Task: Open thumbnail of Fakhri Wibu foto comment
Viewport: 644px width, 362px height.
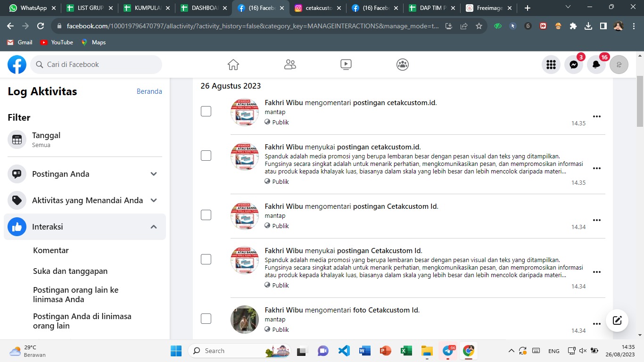Action: 245,319
